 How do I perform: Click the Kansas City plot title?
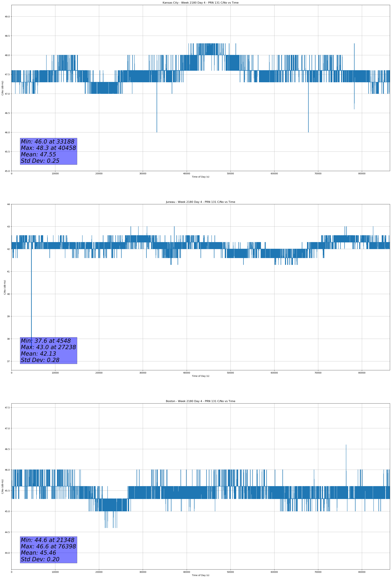coord(200,3)
